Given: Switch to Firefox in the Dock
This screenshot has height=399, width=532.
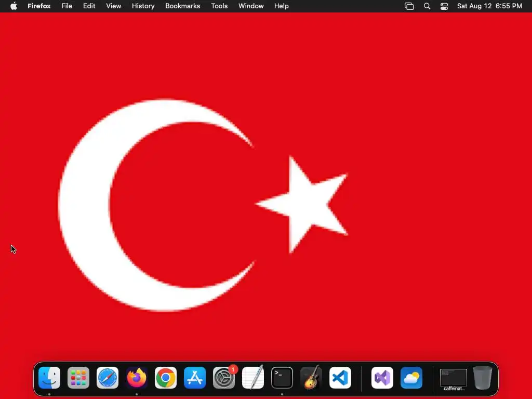Looking at the screenshot, I should coord(137,378).
